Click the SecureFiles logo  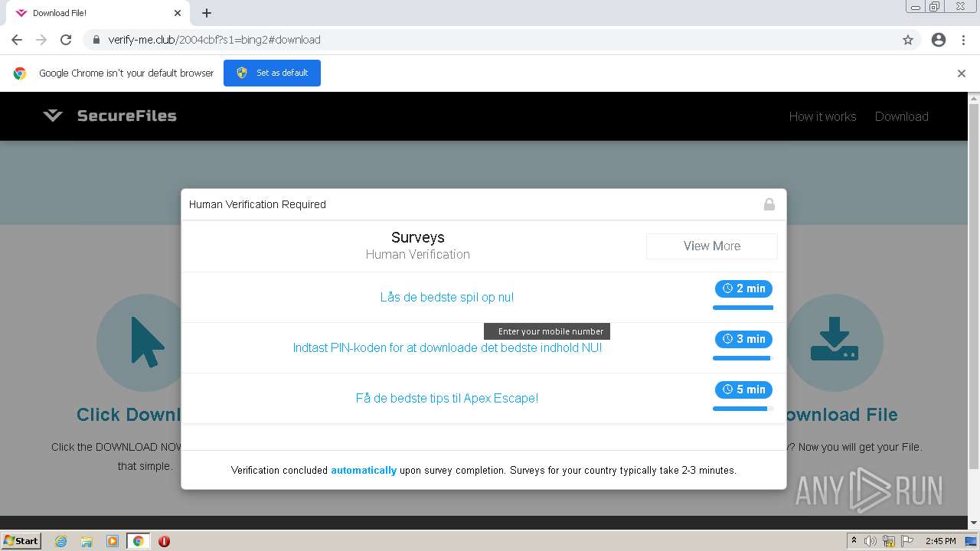(109, 116)
